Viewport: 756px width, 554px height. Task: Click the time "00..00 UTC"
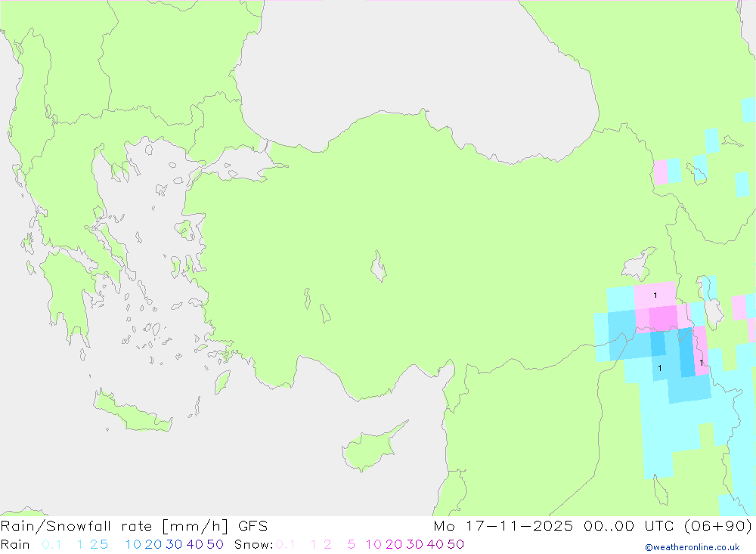point(631,526)
